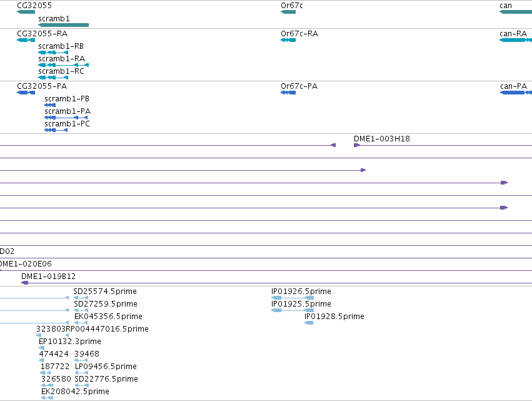Open EST SD25574.5prime
This screenshot has height=401, width=532.
(x=105, y=292)
